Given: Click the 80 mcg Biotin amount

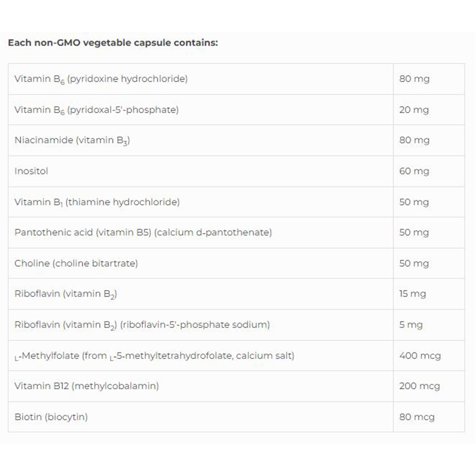Looking at the screenshot, I should pos(417,417).
